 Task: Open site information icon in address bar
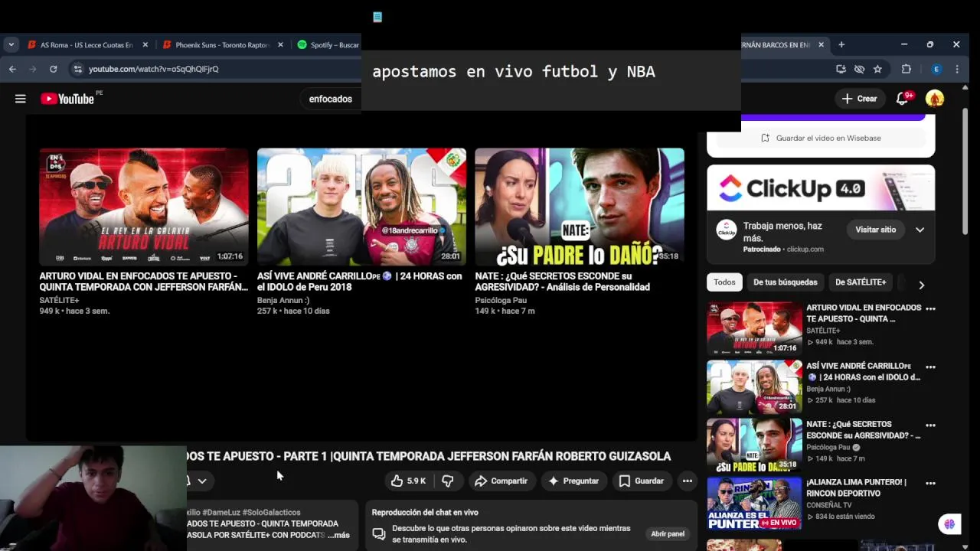(77, 69)
